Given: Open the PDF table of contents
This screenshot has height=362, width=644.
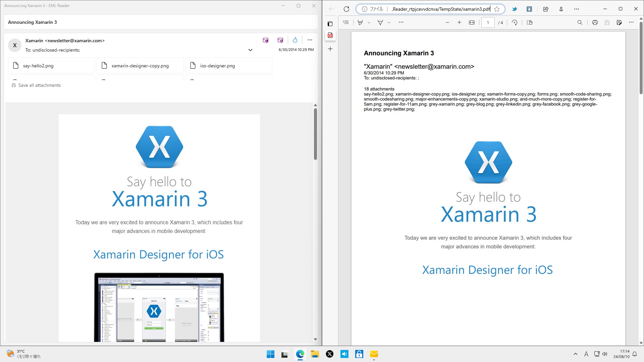Looking at the screenshot, I should [346, 22].
